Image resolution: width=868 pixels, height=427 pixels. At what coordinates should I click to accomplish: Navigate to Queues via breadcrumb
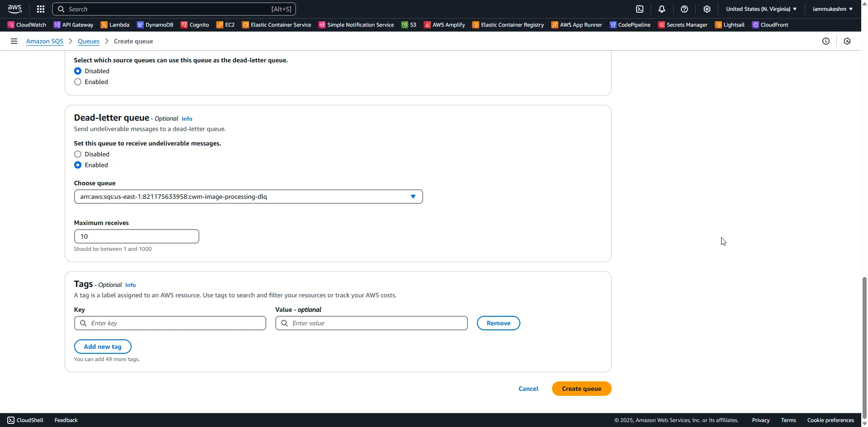pos(89,41)
